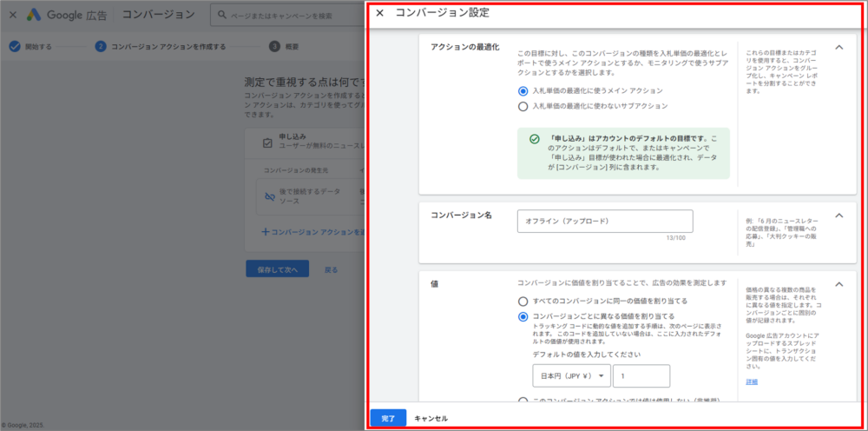The image size is (868, 431).
Task: Select 入札単価の最適化に使うメイン アクション radio
Action: pyautogui.click(x=523, y=90)
